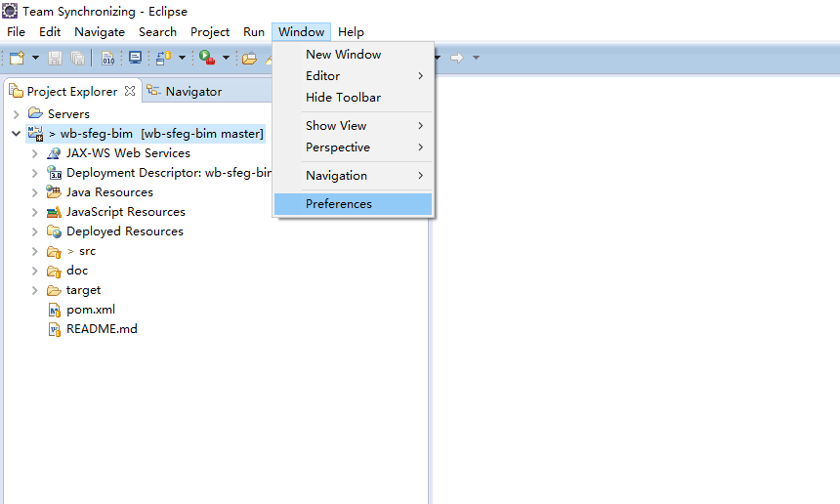The image size is (840, 504).
Task: Open the Run menu
Action: (x=254, y=32)
